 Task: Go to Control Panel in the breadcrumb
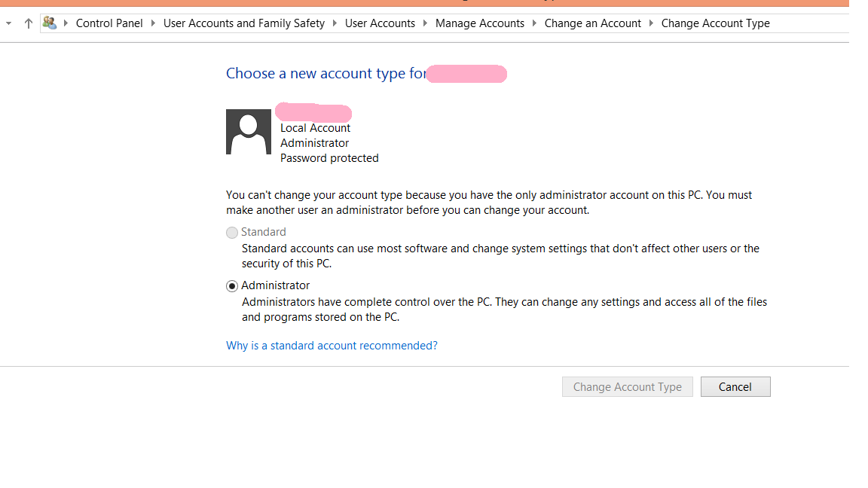click(x=109, y=23)
